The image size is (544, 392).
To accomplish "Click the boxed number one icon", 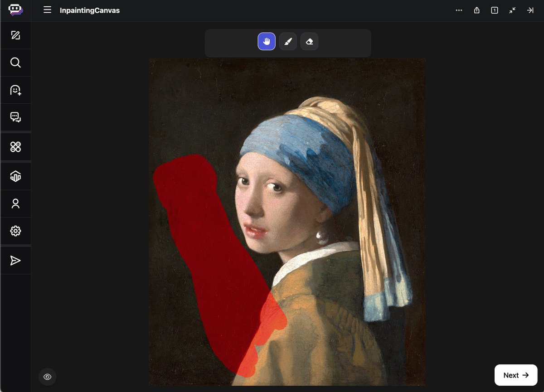I will click(494, 10).
